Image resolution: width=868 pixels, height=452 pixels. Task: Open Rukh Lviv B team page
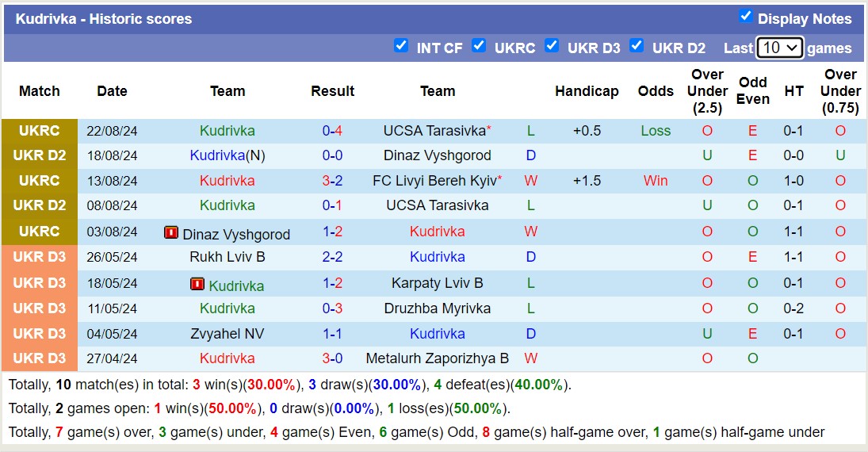click(228, 257)
